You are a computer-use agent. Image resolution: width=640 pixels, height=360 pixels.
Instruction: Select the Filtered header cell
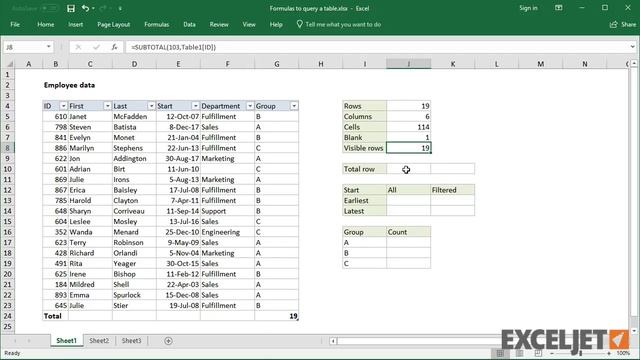453,190
